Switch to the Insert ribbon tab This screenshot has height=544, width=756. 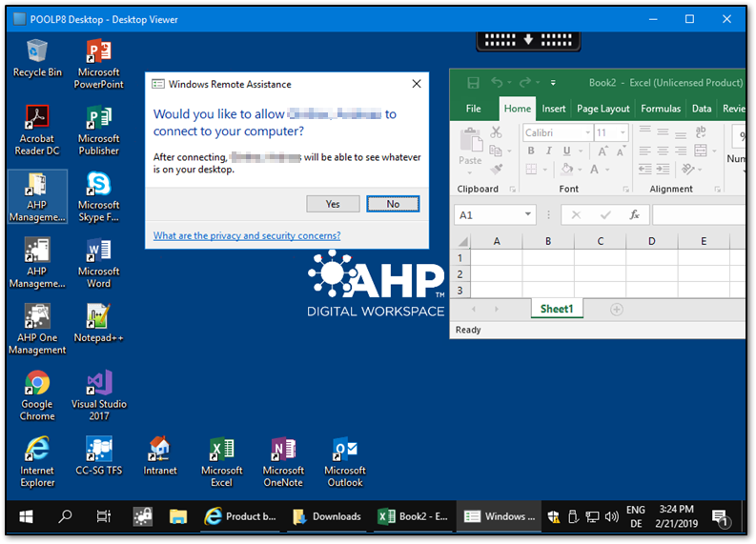tap(554, 109)
